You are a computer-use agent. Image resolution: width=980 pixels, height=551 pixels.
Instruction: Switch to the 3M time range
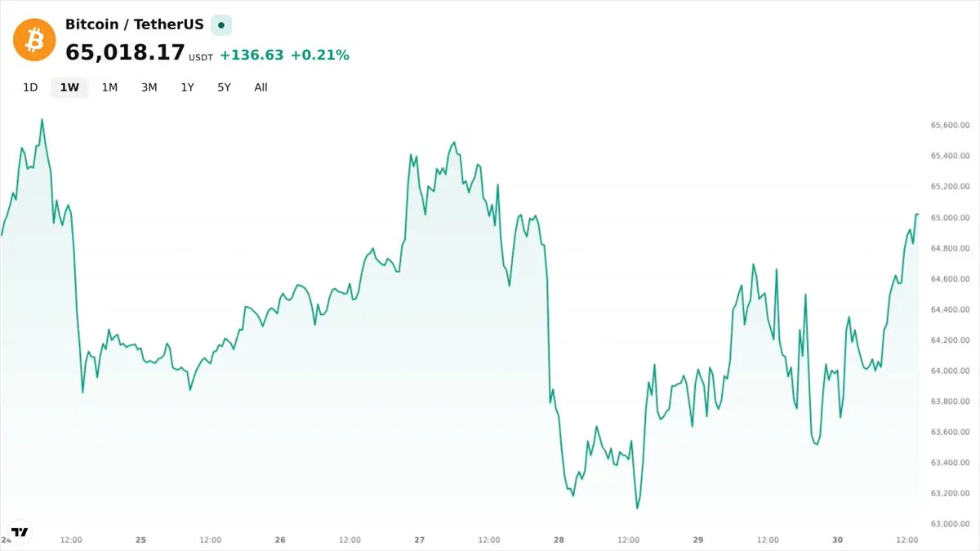(x=149, y=87)
